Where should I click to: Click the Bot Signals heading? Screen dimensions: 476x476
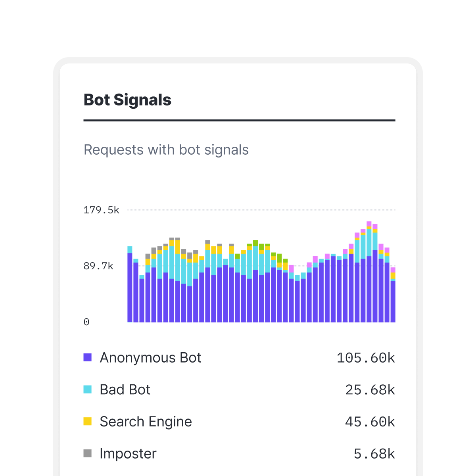pyautogui.click(x=127, y=100)
